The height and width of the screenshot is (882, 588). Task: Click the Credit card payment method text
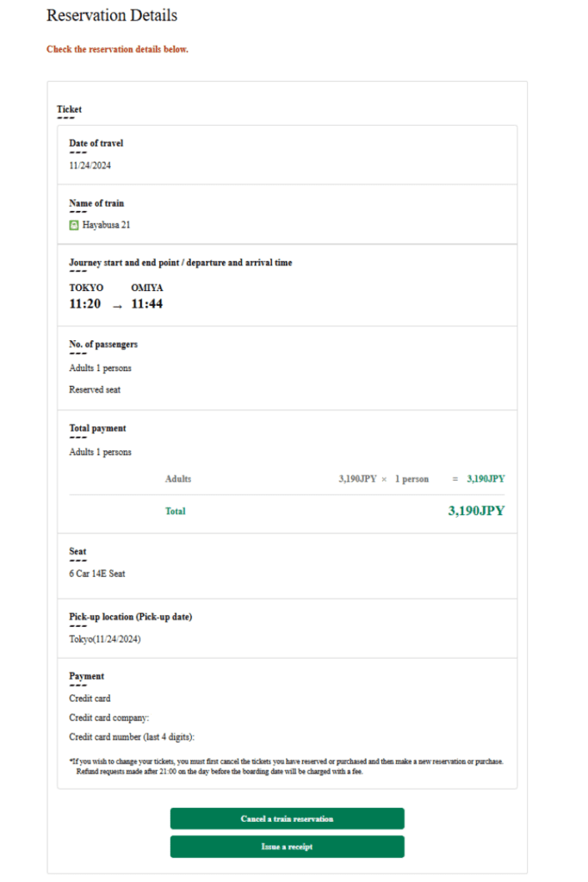coord(89,698)
